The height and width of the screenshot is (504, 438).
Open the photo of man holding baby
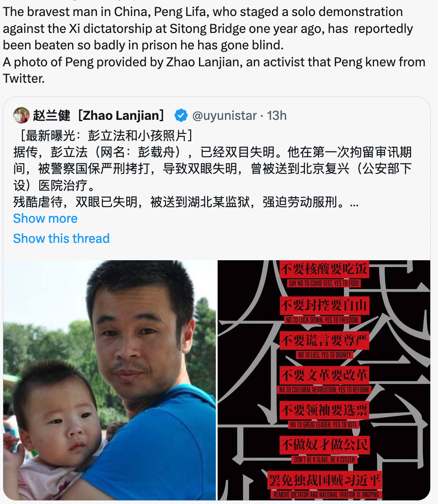click(x=110, y=380)
